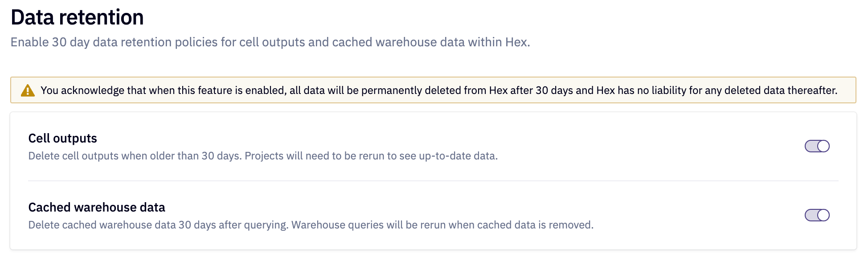This screenshot has height=261, width=868.
Task: Click the 'Delete cell outputs when older' description
Action: [x=263, y=156]
